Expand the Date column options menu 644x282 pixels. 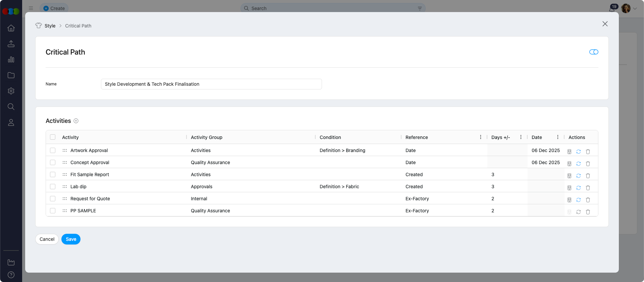pos(557,137)
